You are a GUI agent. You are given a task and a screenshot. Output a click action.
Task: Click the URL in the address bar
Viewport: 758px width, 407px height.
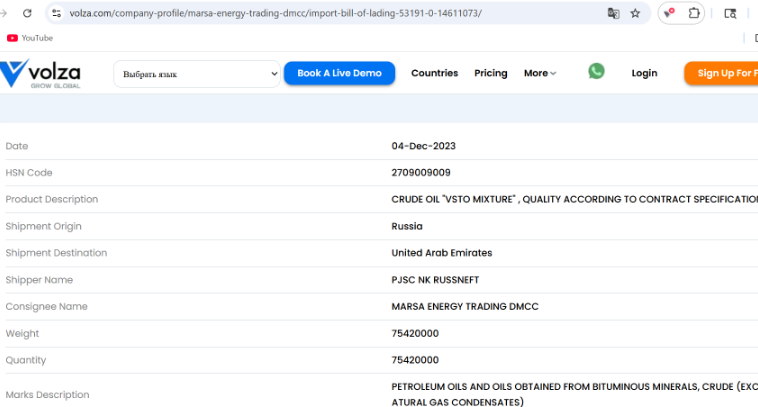(276, 13)
